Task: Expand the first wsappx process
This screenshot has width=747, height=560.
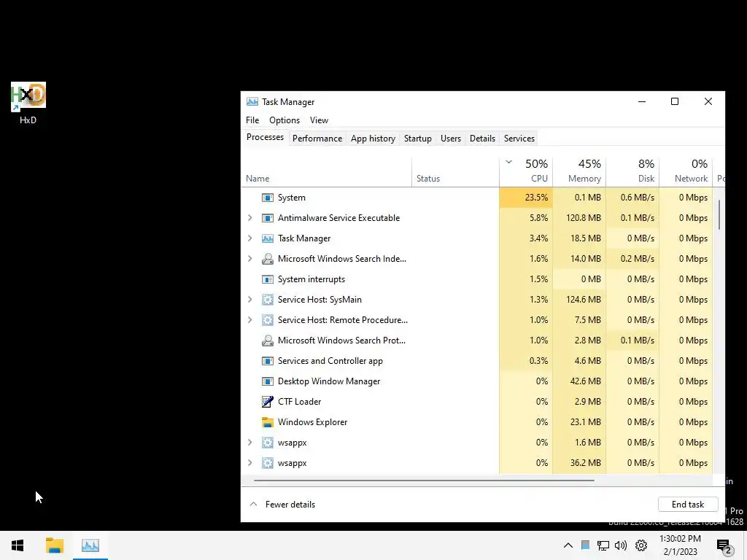Action: (x=250, y=443)
